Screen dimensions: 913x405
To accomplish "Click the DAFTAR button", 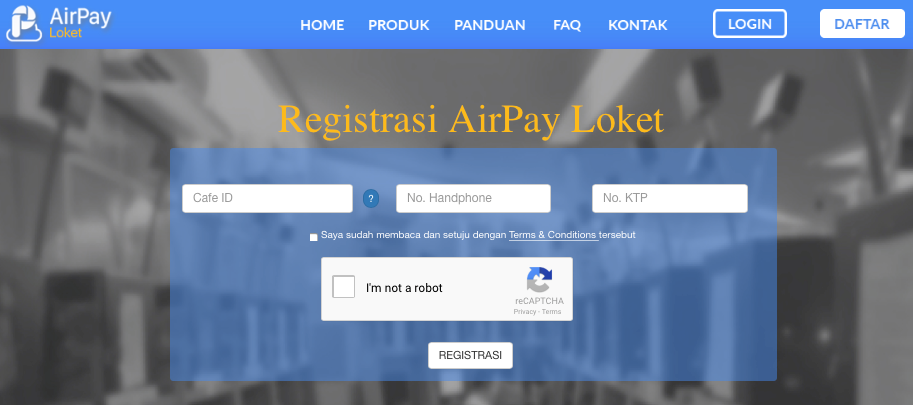I will [862, 24].
